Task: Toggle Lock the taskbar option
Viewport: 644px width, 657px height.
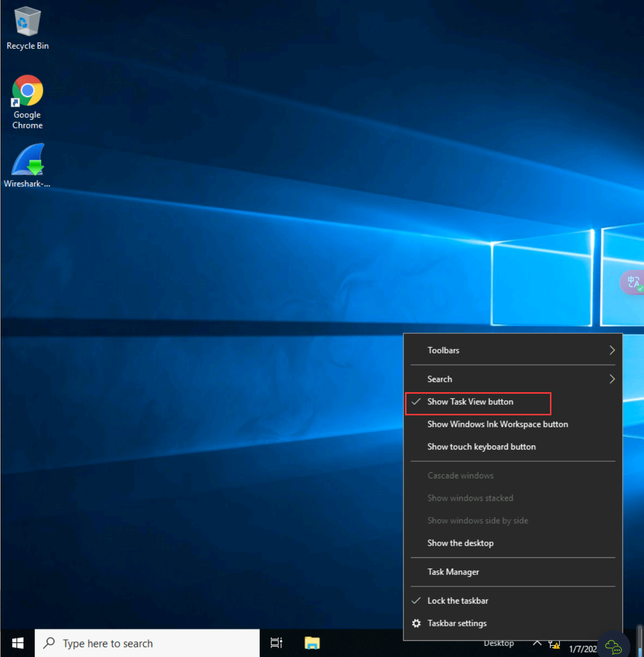Action: [513, 601]
